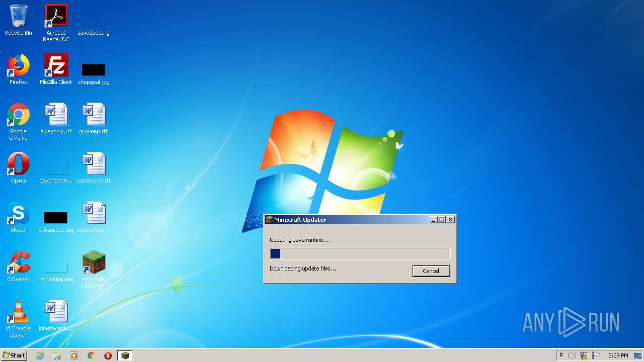This screenshot has height=362, width=644.
Task: Click 'Downloading update files…' status text
Action: (303, 268)
